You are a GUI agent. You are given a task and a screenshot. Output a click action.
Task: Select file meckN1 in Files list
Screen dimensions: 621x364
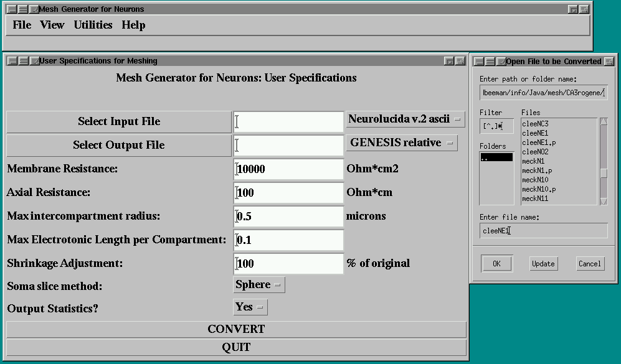click(x=533, y=161)
